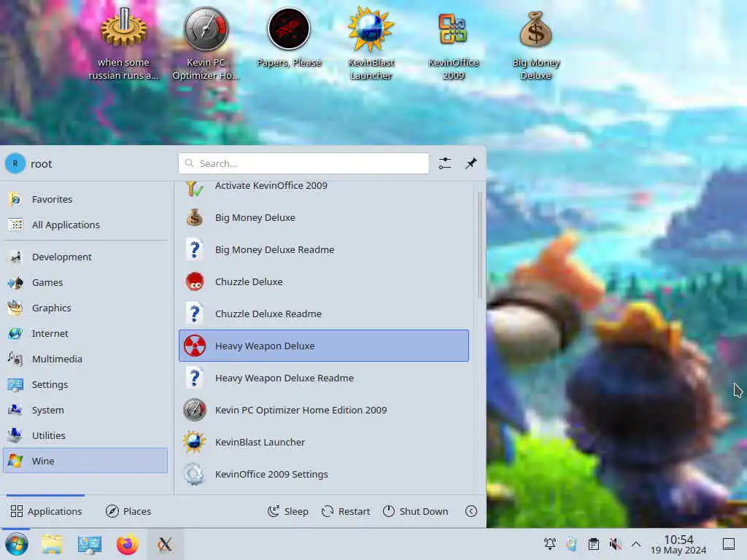Open the System category
Image resolution: width=747 pixels, height=560 pixels.
[85, 410]
